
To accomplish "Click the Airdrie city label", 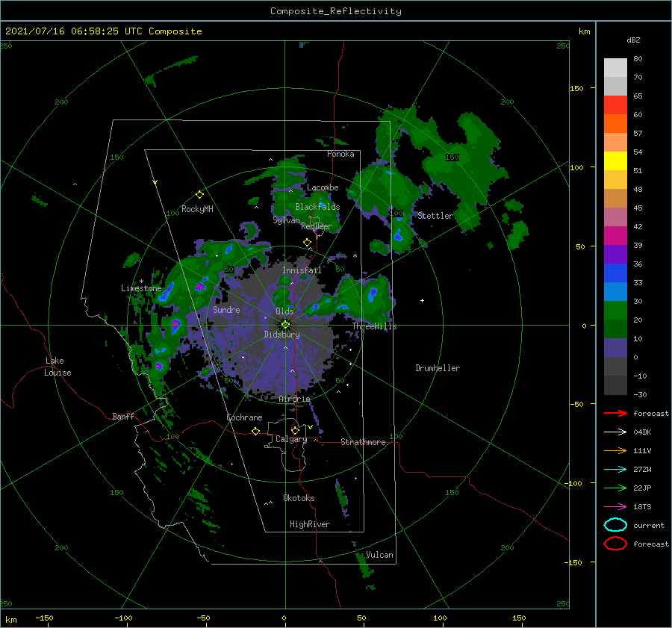I will (294, 399).
